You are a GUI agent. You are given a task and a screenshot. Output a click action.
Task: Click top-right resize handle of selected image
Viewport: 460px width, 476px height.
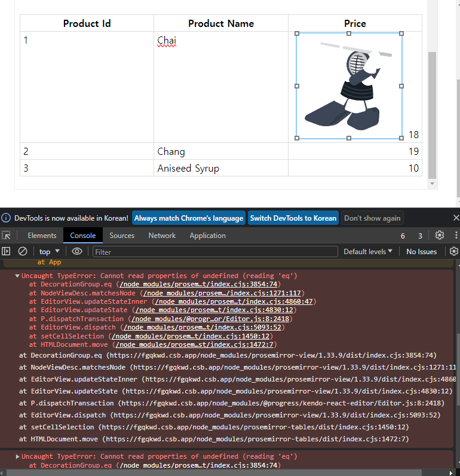pos(401,33)
